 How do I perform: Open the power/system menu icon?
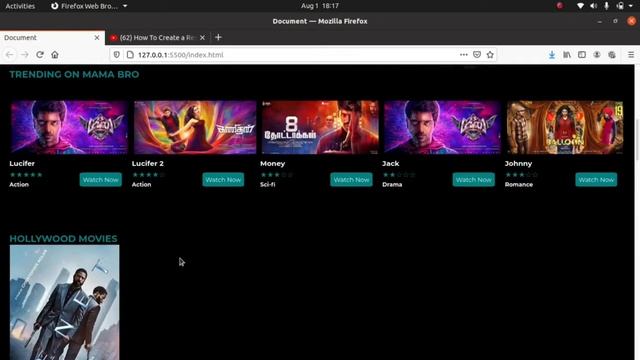[x=620, y=6]
